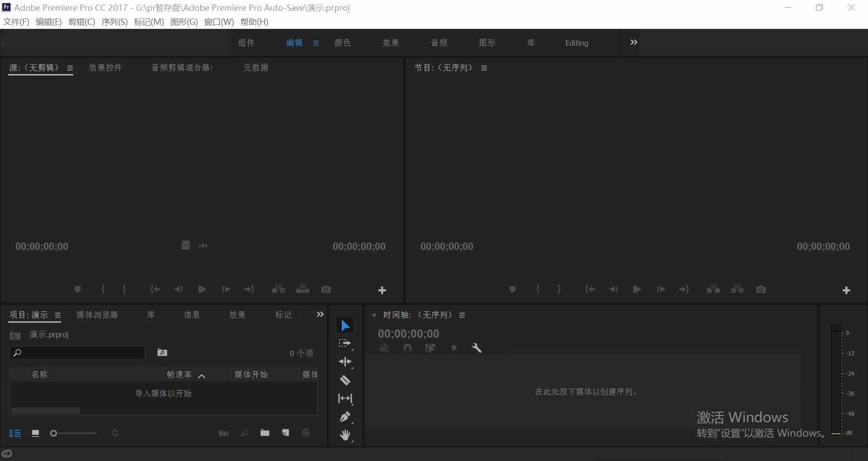868x461 pixels.
Task: Click the trash icon to clear selected items
Action: [306, 433]
